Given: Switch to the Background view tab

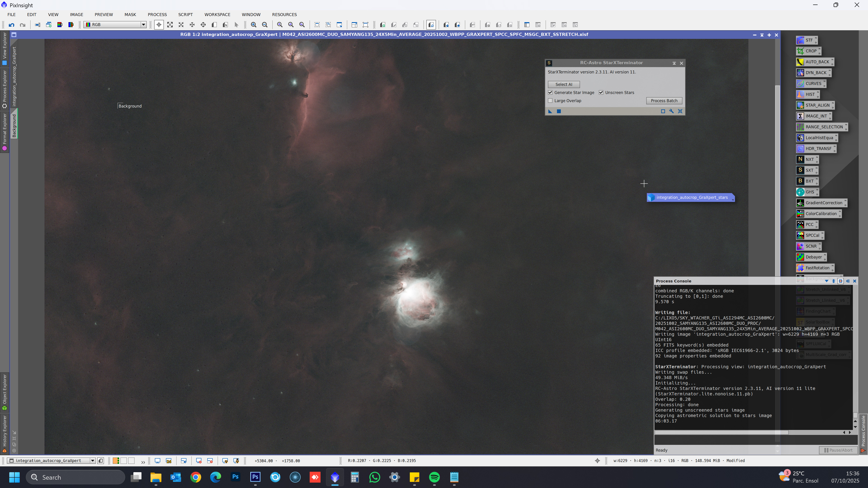Looking at the screenshot, I should point(14,125).
